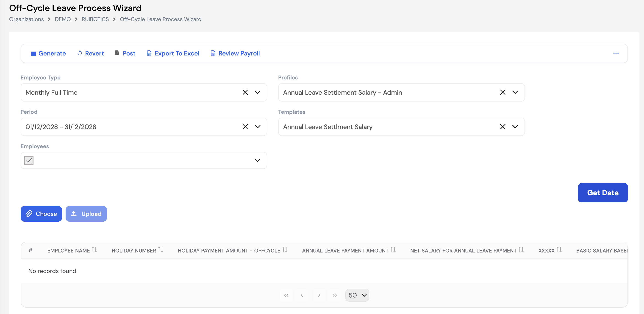
Task: Expand the Templates dropdown
Action: point(515,127)
